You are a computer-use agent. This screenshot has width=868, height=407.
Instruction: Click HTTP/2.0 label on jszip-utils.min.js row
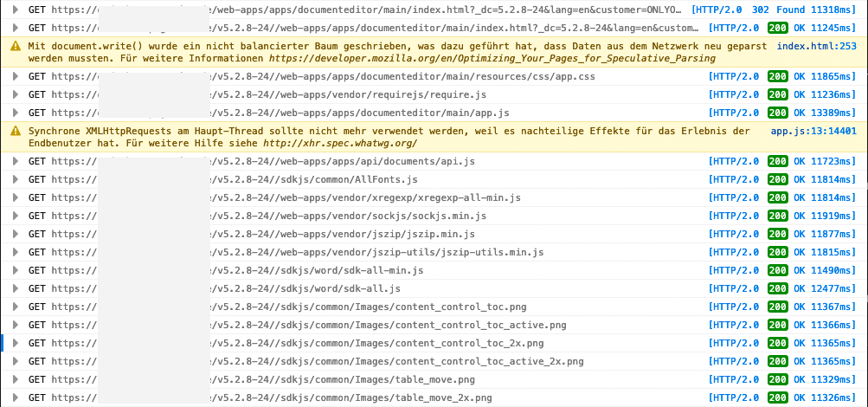coord(734,252)
